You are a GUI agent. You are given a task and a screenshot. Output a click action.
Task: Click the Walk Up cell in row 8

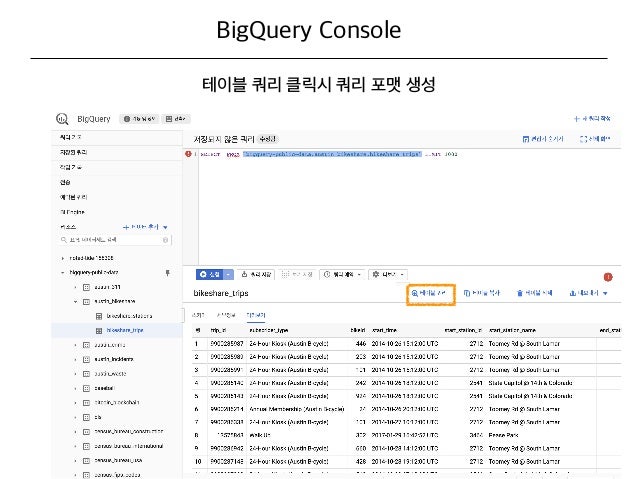[x=260, y=435]
